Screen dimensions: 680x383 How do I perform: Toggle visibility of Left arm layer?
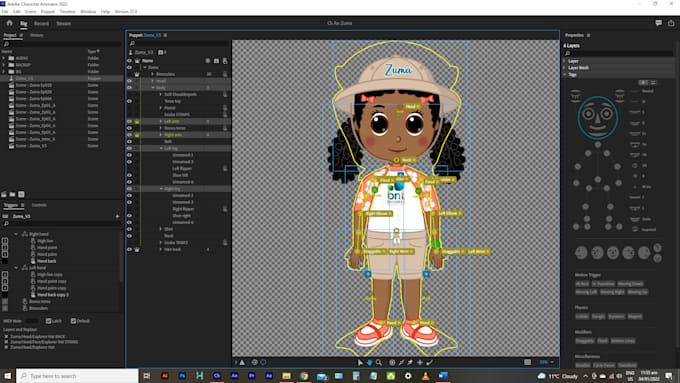tap(129, 121)
